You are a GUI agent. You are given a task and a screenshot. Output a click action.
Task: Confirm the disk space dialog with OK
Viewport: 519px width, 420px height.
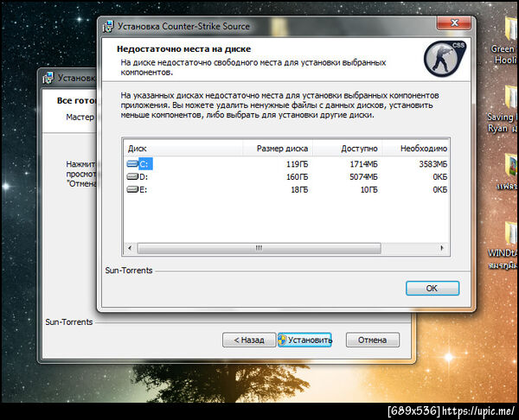(x=432, y=289)
